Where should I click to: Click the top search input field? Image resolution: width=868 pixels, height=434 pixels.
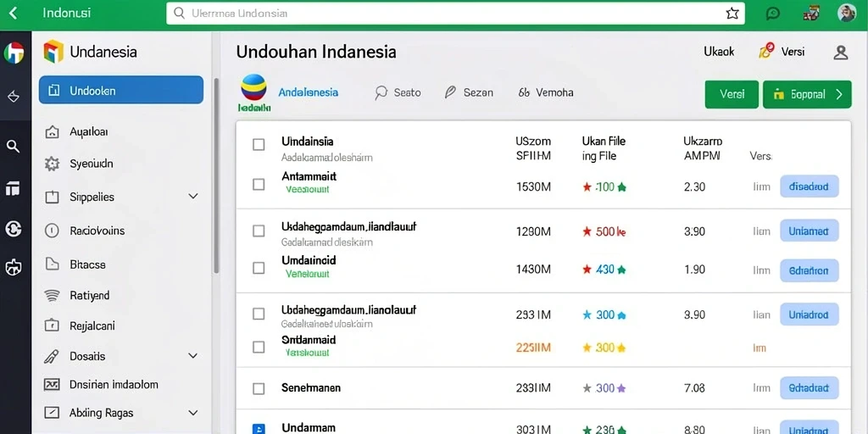coord(455,14)
